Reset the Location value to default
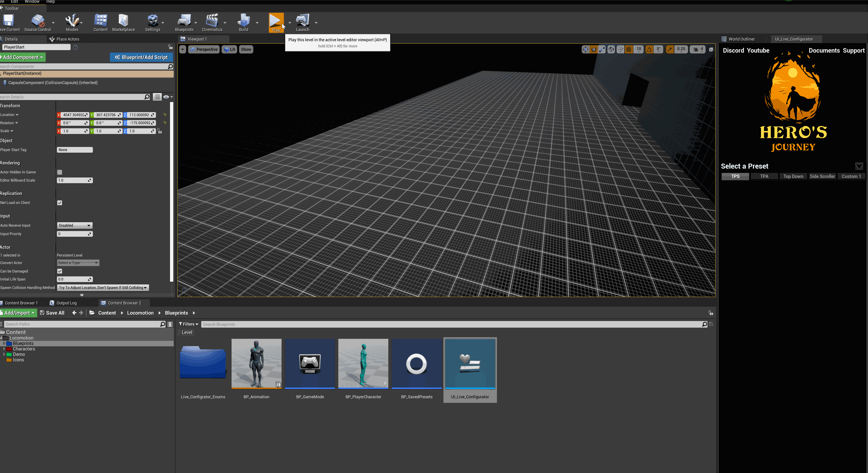 click(x=165, y=115)
